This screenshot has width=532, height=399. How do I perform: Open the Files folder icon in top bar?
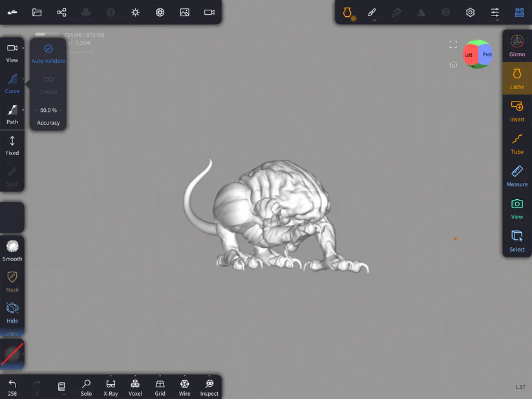pyautogui.click(x=37, y=12)
